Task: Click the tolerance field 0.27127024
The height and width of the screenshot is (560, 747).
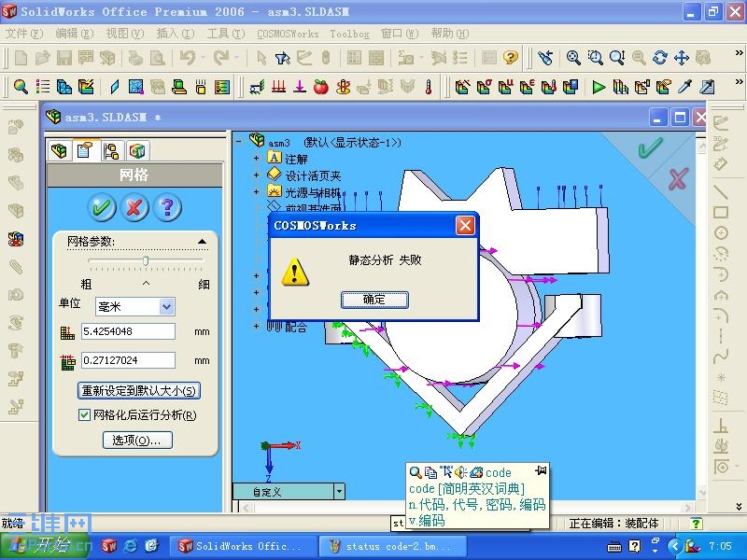Action: pos(128,360)
